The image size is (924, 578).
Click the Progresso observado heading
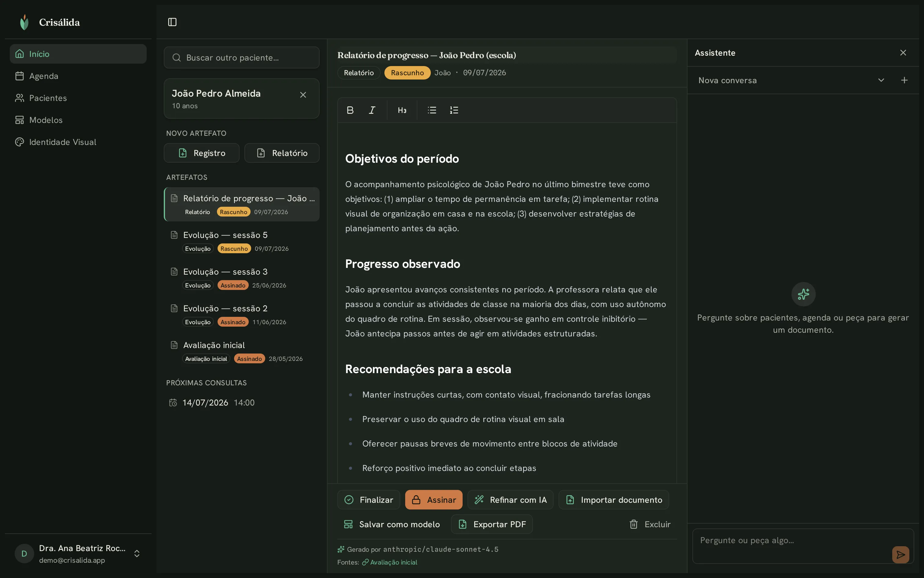click(x=402, y=264)
